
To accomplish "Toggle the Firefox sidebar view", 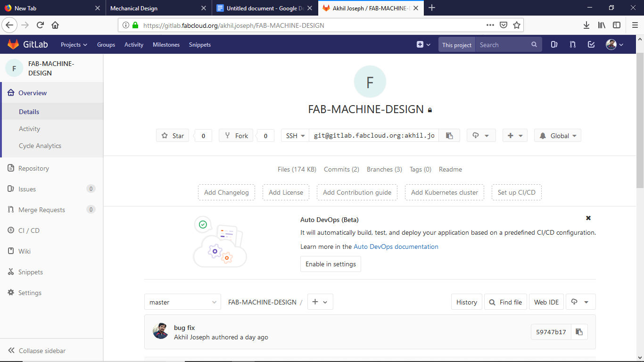I will [617, 25].
